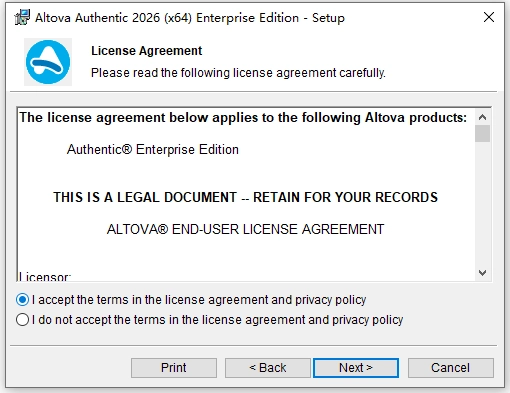The image size is (510, 393).
Task: Proceed with the Next button
Action: [x=356, y=368]
